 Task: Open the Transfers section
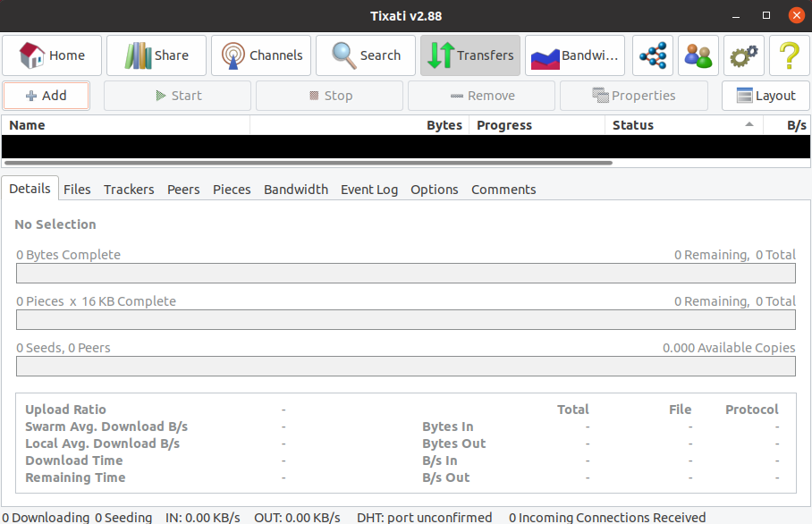pyautogui.click(x=470, y=55)
